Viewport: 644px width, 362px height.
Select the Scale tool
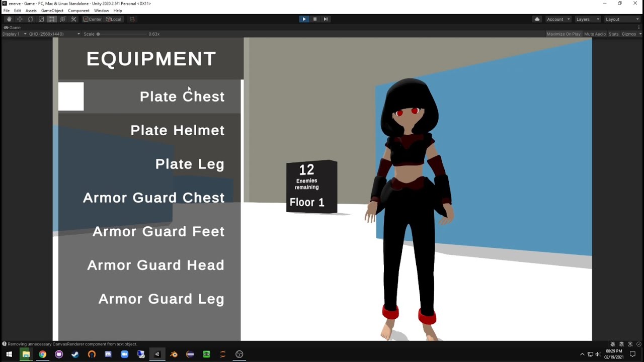coord(41,19)
